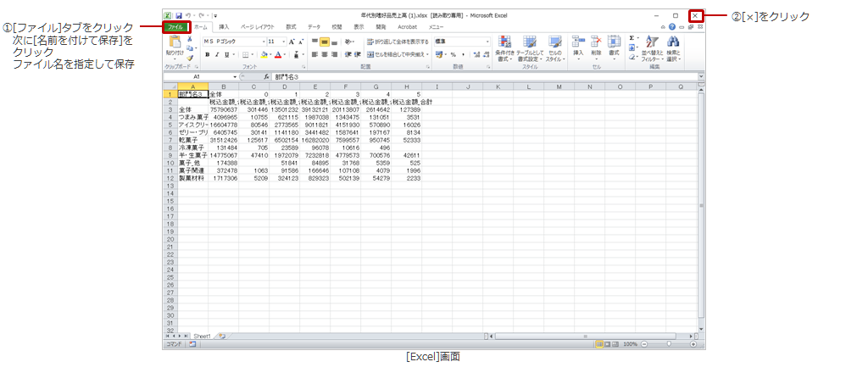Viewport: 868px width, 373px height.
Task: Click the Redo arrow in quick access toolbar
Action: [x=200, y=15]
